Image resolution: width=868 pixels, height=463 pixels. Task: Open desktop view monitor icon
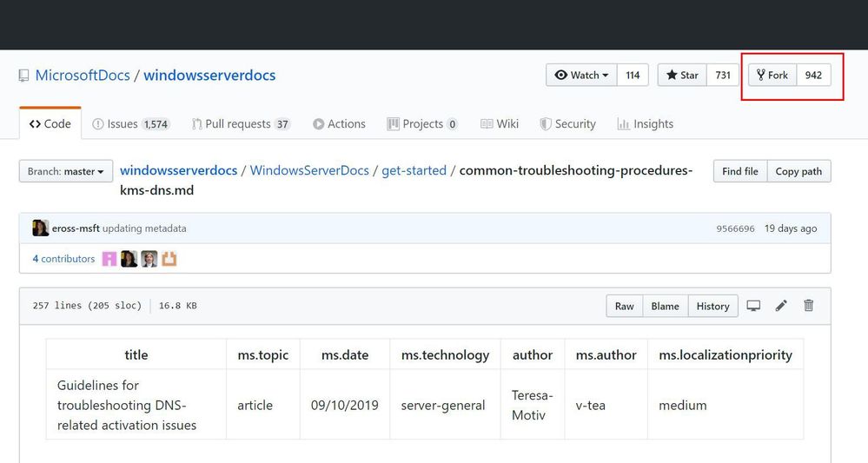[753, 306]
